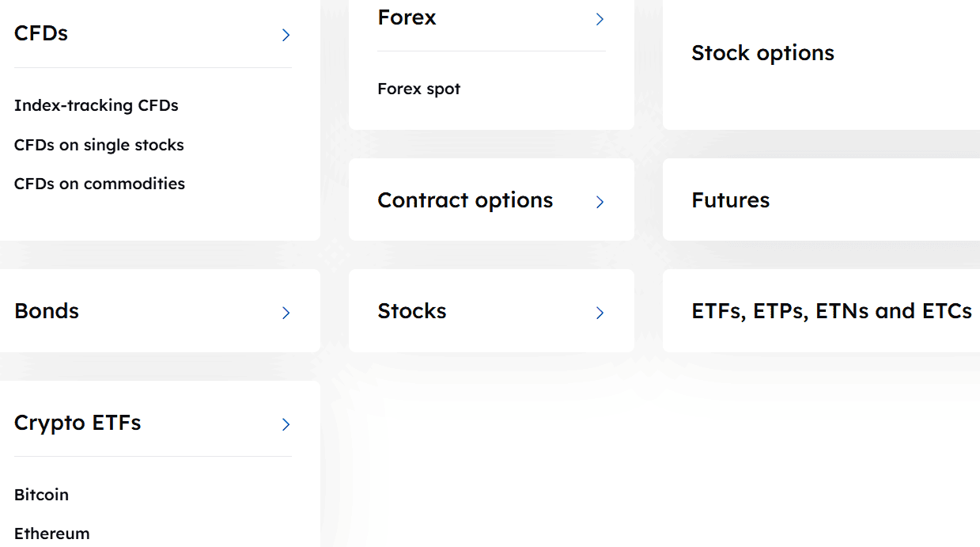Screen dimensions: 980x547
Task: Click the Bonds heading text
Action: (x=46, y=311)
